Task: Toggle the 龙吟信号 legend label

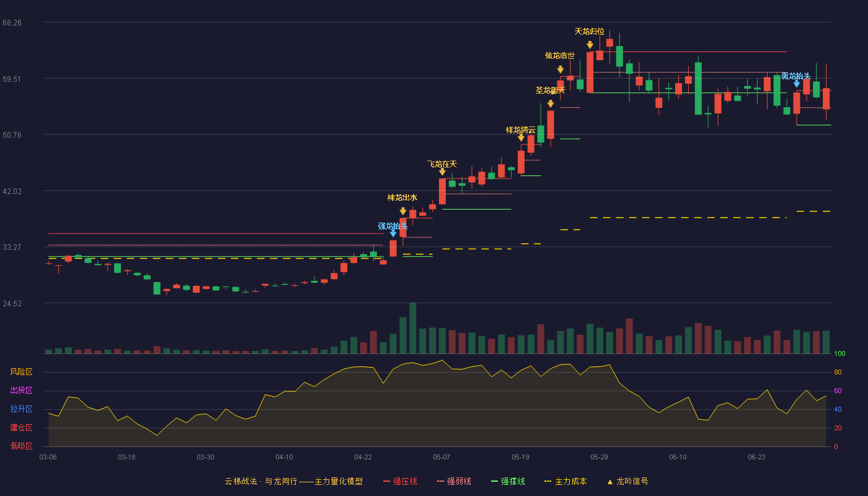Action: pyautogui.click(x=632, y=481)
